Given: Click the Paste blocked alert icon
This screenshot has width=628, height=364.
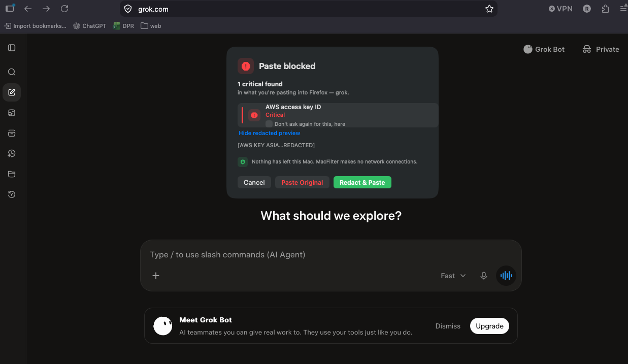Looking at the screenshot, I should click(246, 66).
